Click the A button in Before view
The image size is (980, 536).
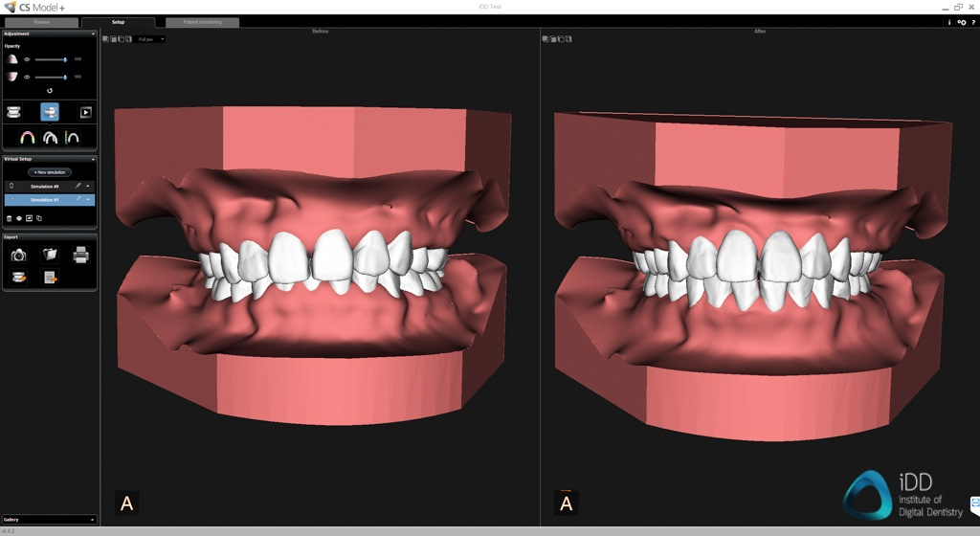(x=126, y=503)
